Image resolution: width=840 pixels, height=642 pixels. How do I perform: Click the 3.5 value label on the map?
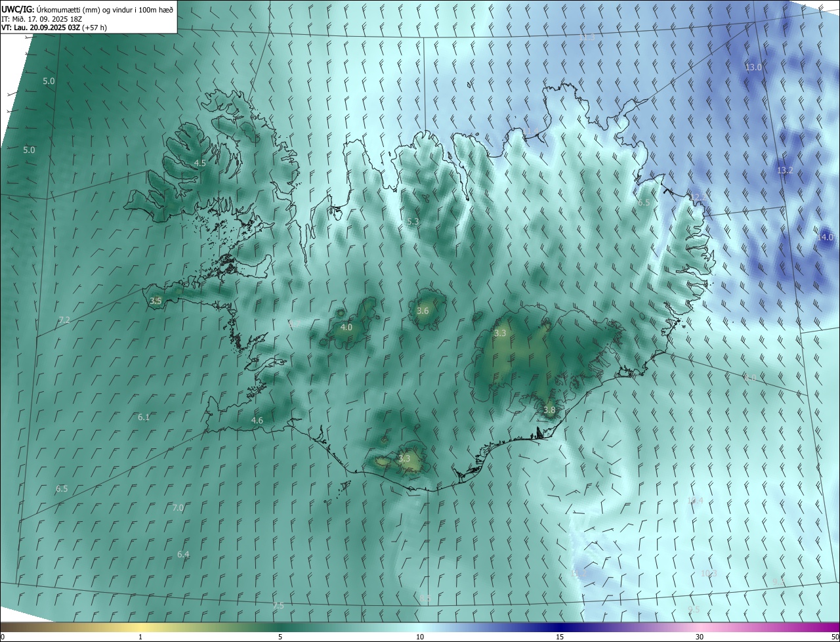pos(156,301)
